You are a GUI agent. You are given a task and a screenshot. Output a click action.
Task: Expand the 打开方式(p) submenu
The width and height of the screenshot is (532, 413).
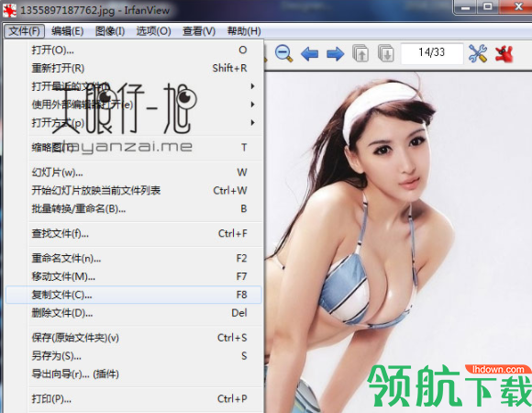(x=134, y=122)
